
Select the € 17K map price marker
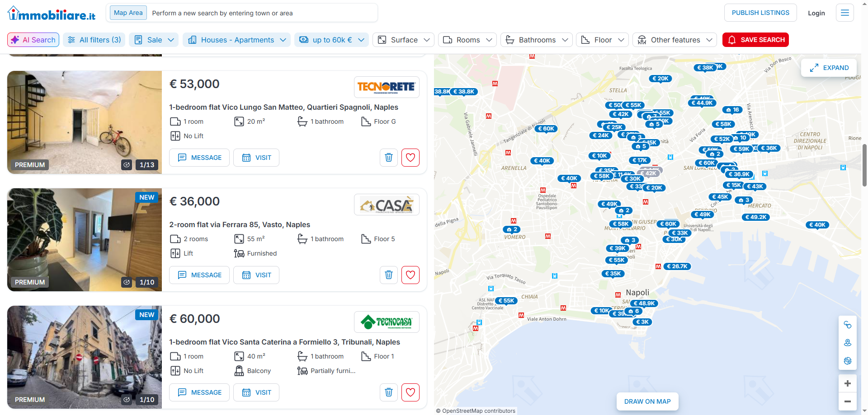coord(640,160)
